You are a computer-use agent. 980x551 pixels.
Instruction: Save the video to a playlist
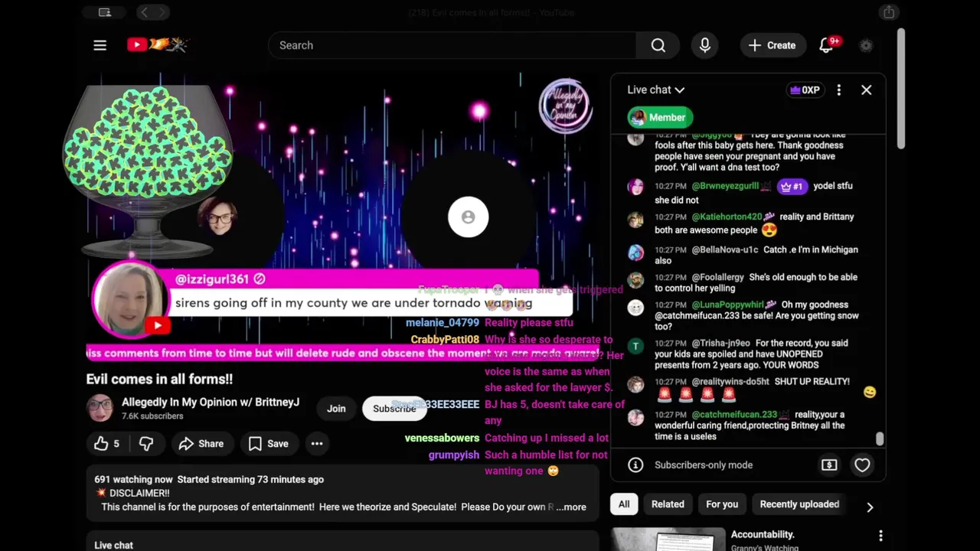click(x=269, y=443)
